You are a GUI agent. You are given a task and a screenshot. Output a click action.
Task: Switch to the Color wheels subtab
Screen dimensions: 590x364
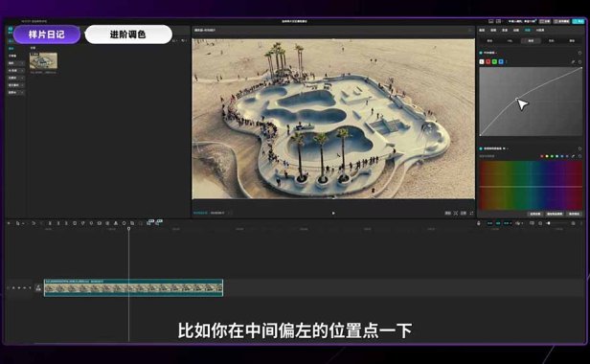[552, 40]
